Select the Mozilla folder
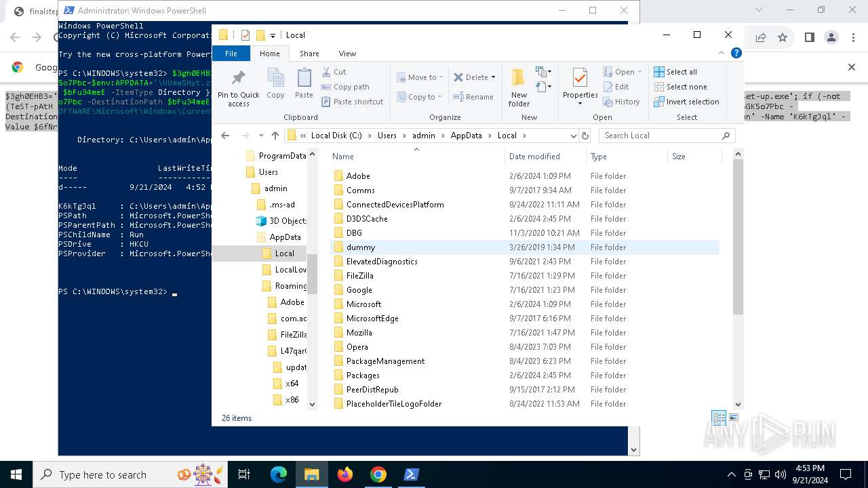Screen dimensions: 868x488 tap(359, 333)
